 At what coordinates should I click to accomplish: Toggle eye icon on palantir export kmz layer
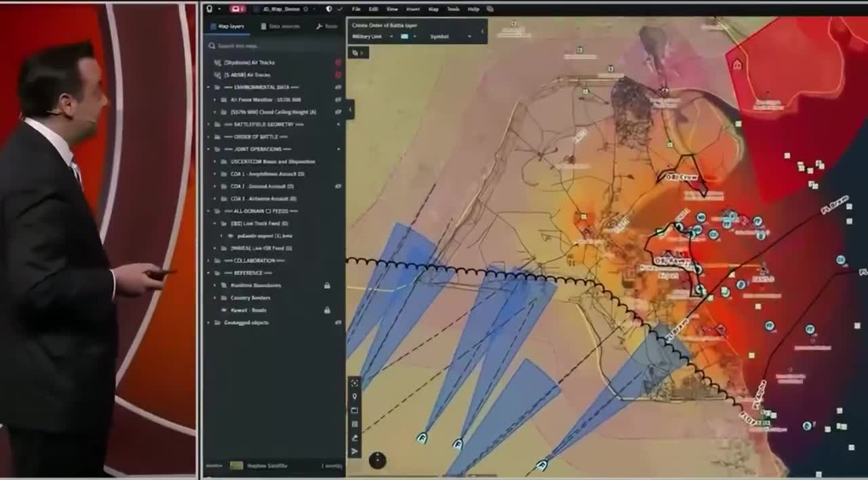(231, 236)
